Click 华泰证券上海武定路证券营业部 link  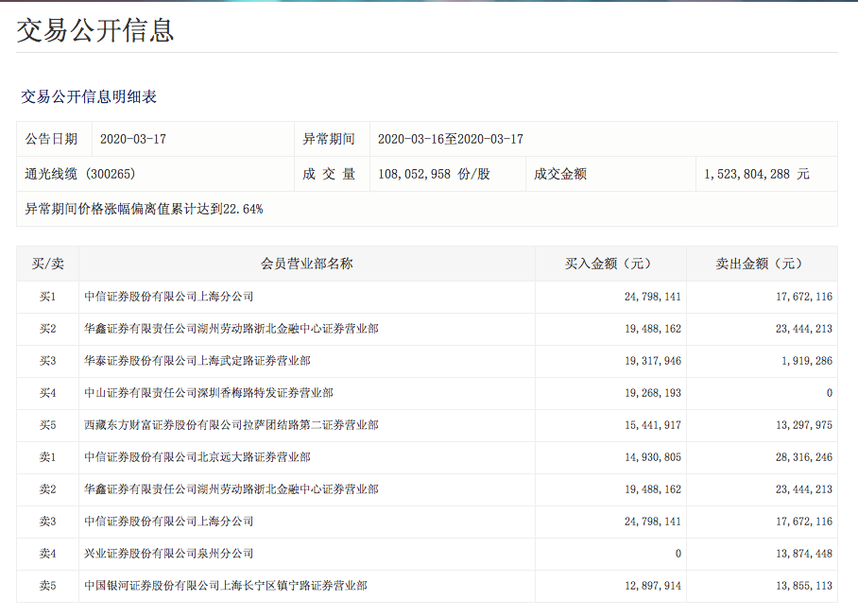[197, 361]
